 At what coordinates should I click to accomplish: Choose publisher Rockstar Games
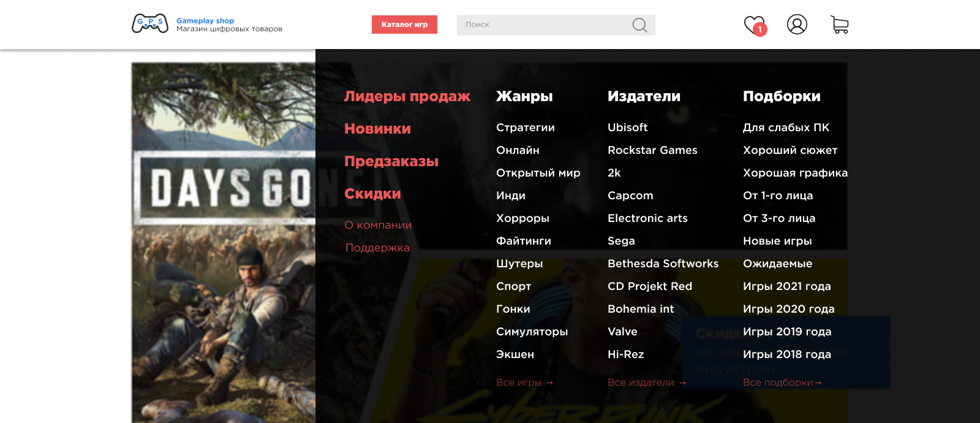(652, 150)
